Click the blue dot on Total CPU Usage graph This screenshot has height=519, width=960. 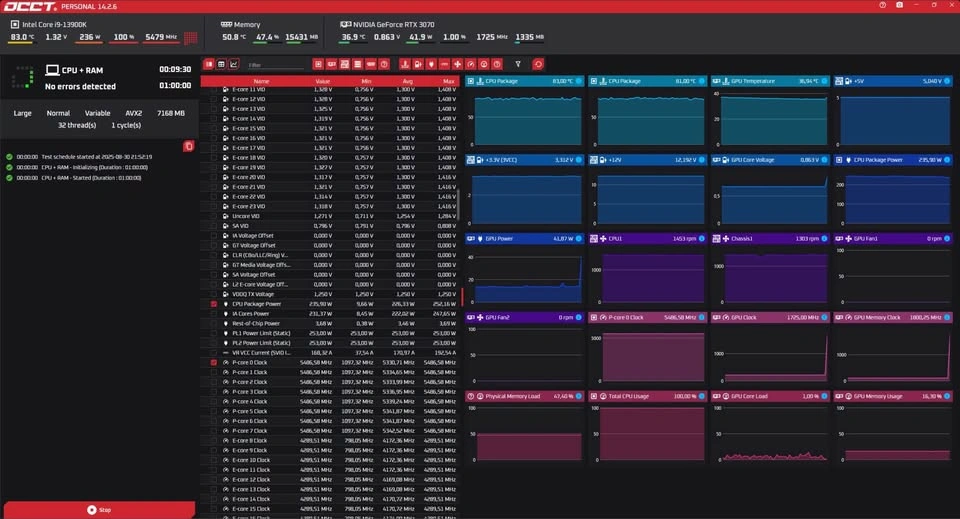click(x=702, y=397)
